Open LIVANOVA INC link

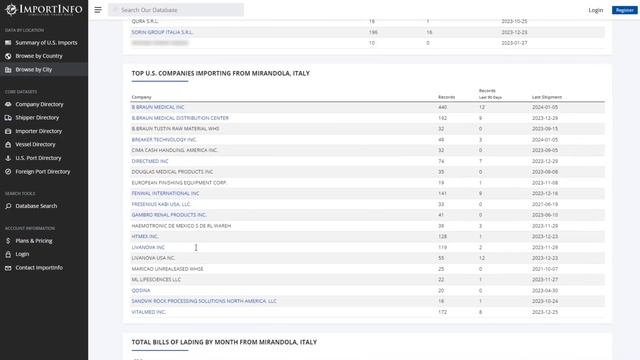[148, 247]
